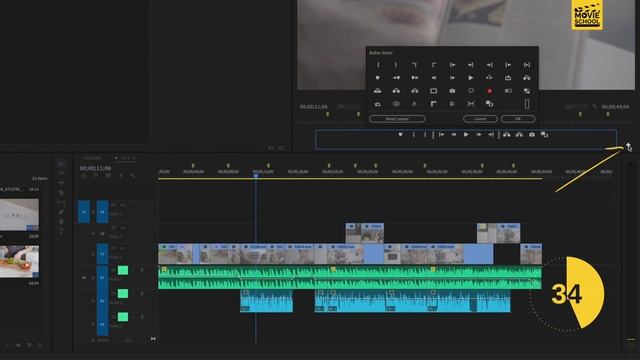Click Export Frame camera icon in Button Editor
Viewport: 640px width, 360px height.
coord(452,91)
